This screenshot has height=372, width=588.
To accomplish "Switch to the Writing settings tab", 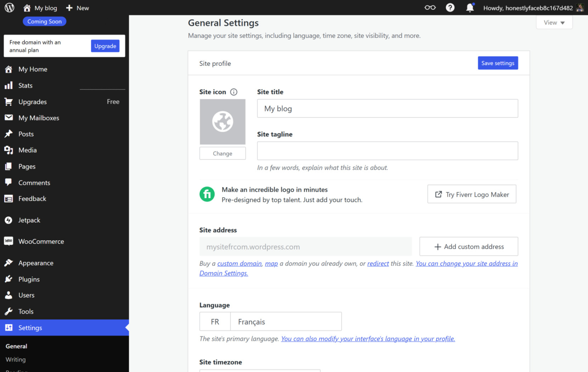I will 15,359.
